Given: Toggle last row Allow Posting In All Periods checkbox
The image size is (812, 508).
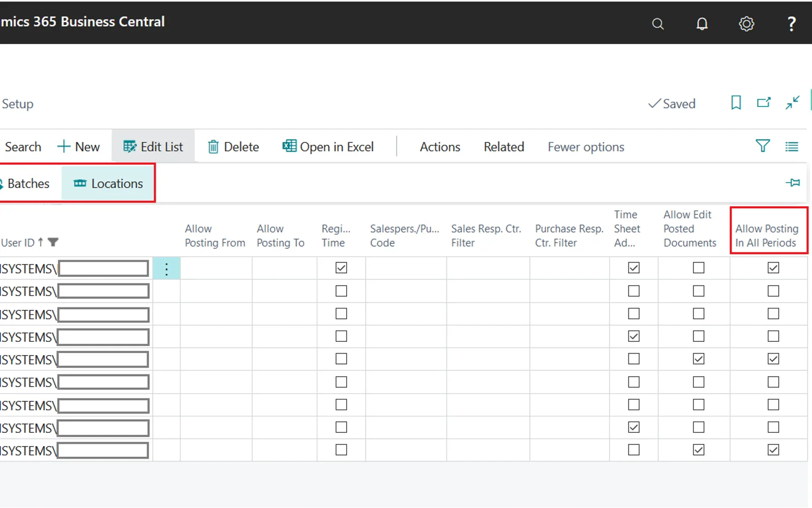Looking at the screenshot, I should pyautogui.click(x=773, y=450).
